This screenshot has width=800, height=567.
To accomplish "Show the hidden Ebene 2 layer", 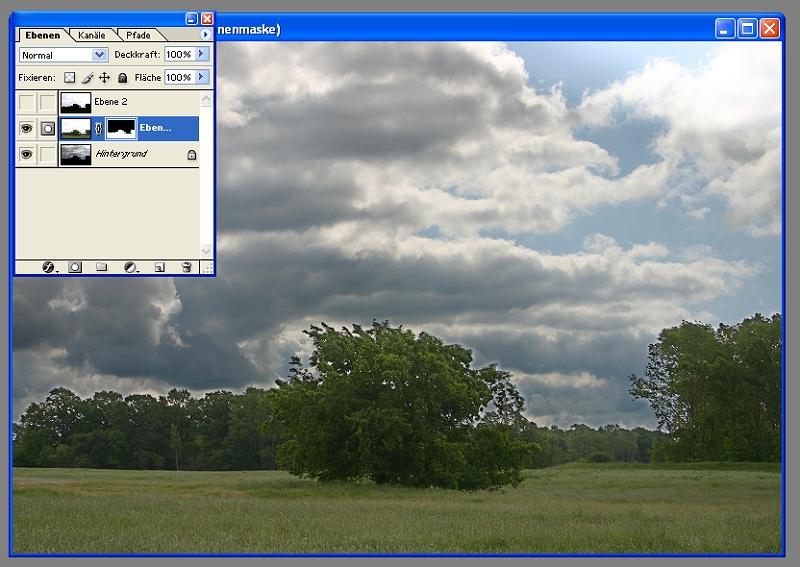I will tap(26, 102).
